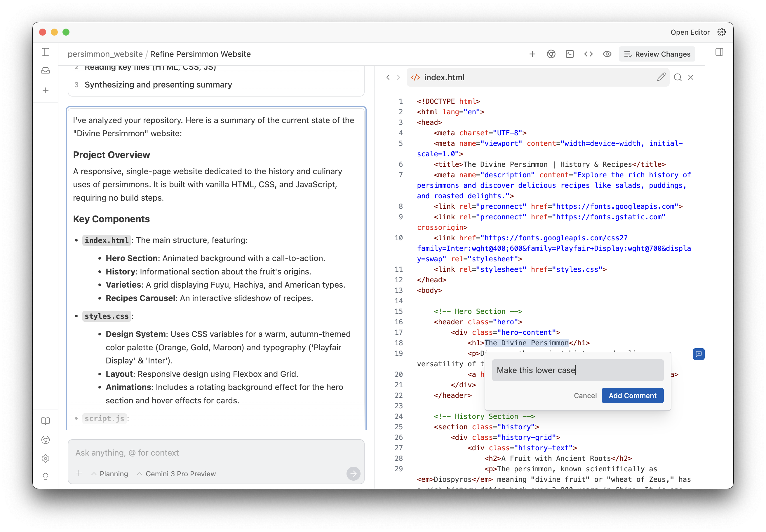766x532 pixels.
Task: Click Open Editor in the title bar
Action: point(690,32)
